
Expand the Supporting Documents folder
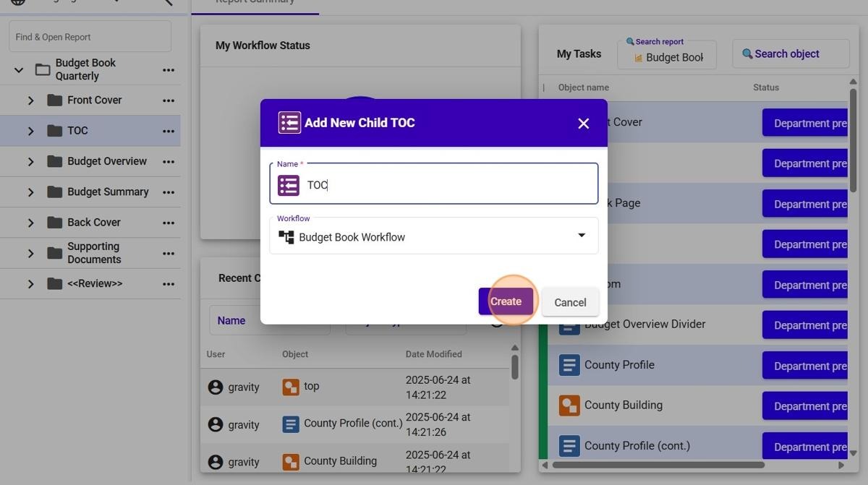30,254
